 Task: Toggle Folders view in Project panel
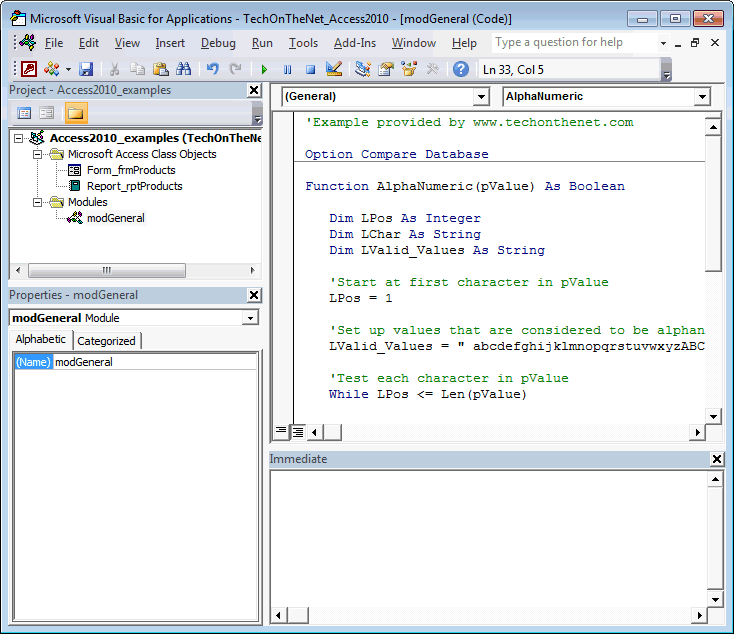pos(76,113)
